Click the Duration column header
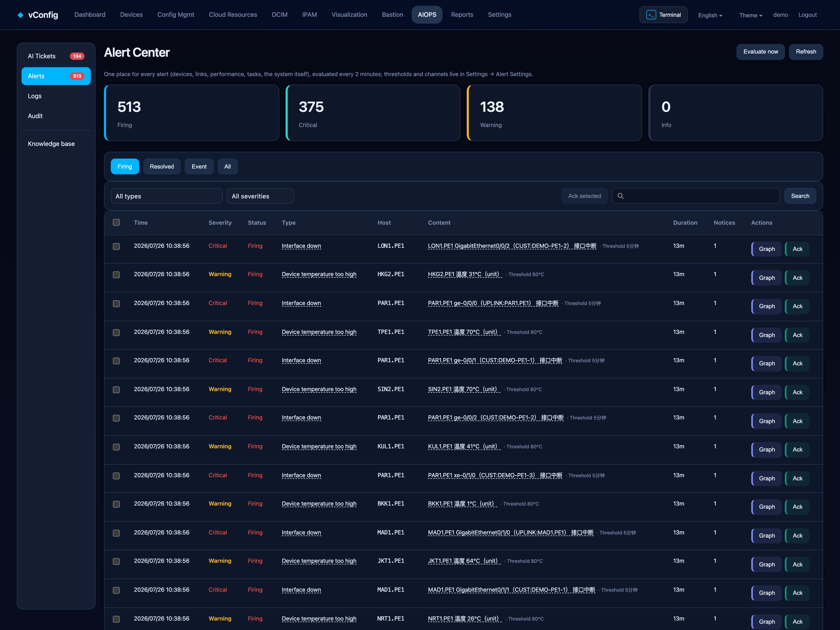 685,223
